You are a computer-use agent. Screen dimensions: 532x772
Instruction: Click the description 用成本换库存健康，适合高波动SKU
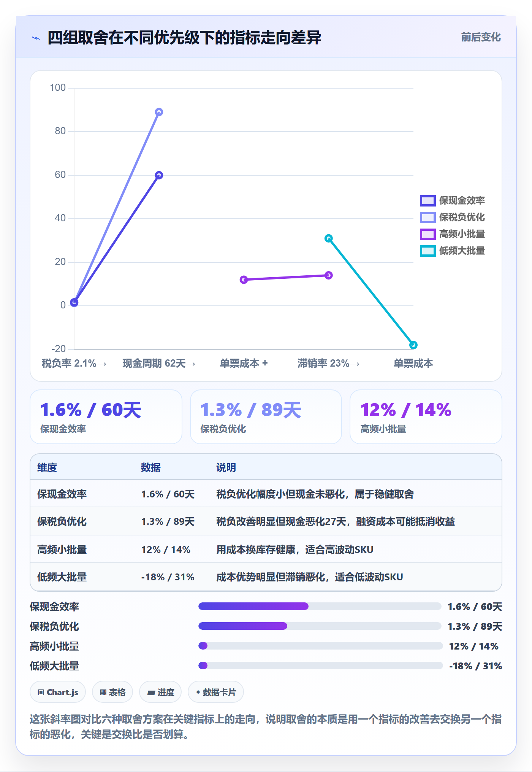[x=295, y=550]
